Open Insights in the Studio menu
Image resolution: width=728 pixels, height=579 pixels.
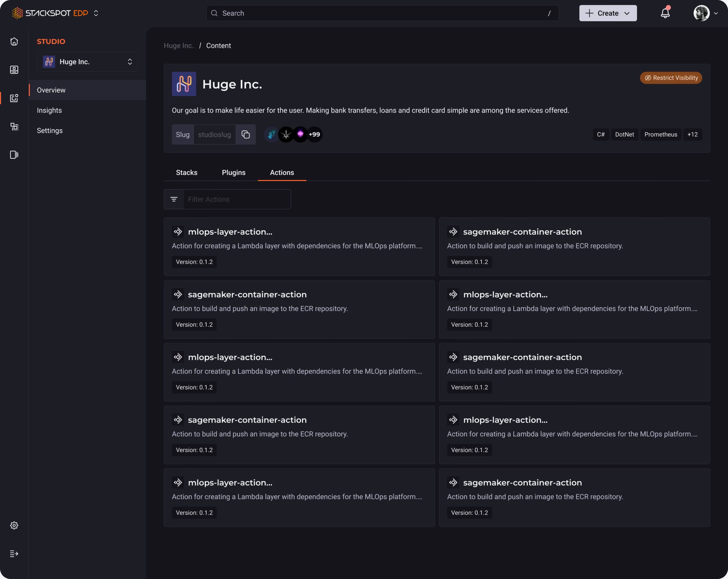(x=49, y=110)
